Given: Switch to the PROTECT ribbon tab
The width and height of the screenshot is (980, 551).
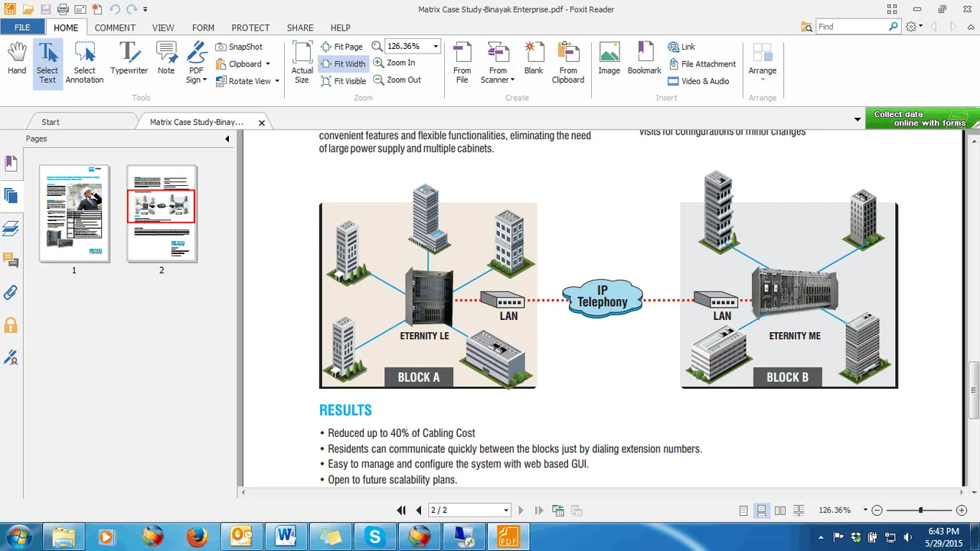Looking at the screenshot, I should (250, 28).
